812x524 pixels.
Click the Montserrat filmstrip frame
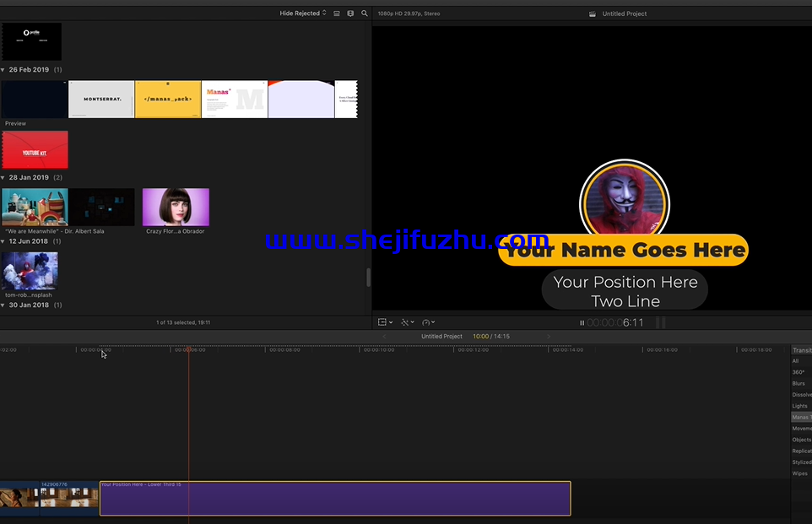101,99
